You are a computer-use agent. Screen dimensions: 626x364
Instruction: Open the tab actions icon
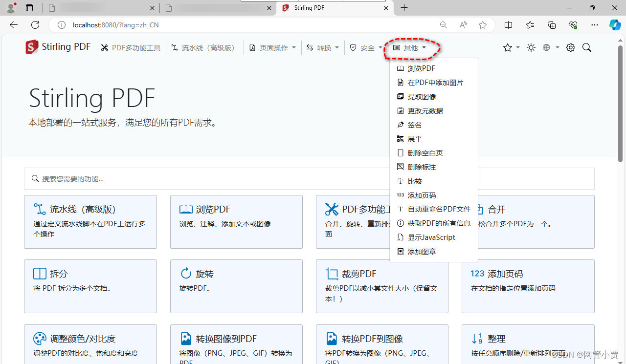point(29,8)
